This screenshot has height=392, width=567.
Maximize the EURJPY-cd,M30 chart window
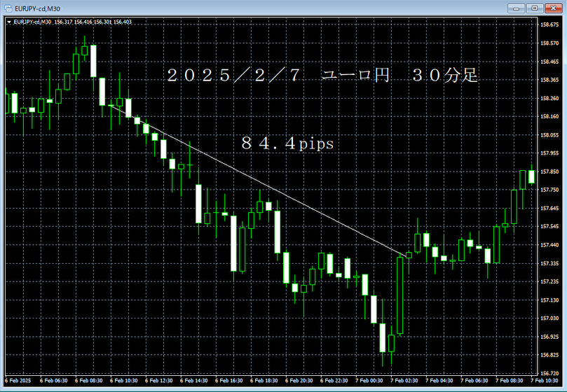tap(535, 8)
